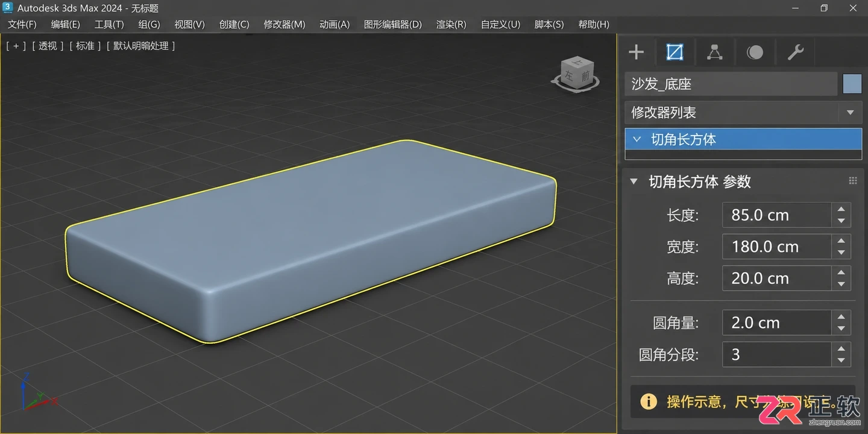This screenshot has width=868, height=434.
Task: Switch to the Modify panel tab
Action: pyautogui.click(x=675, y=52)
